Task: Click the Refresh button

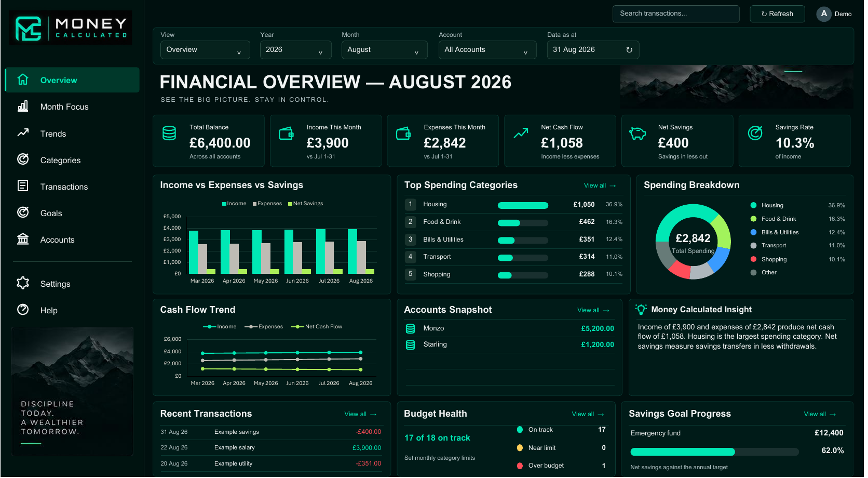Action: point(777,14)
